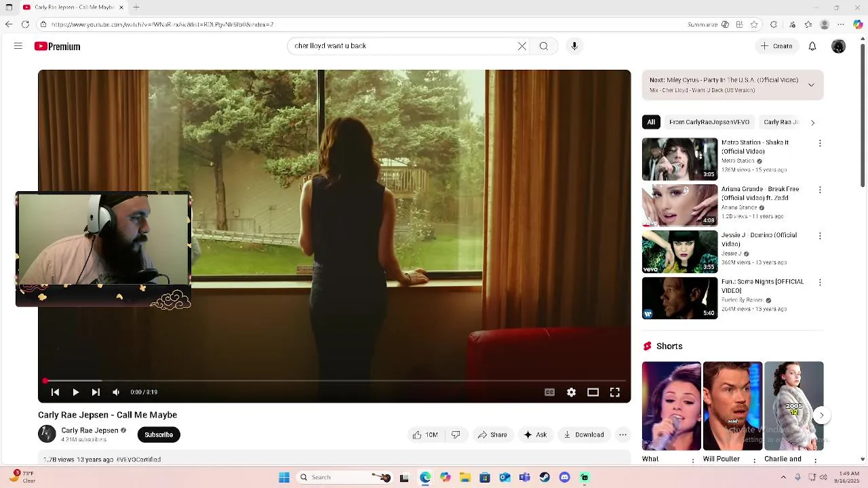Open a new browser tab
The image size is (868, 488).
(x=136, y=7)
